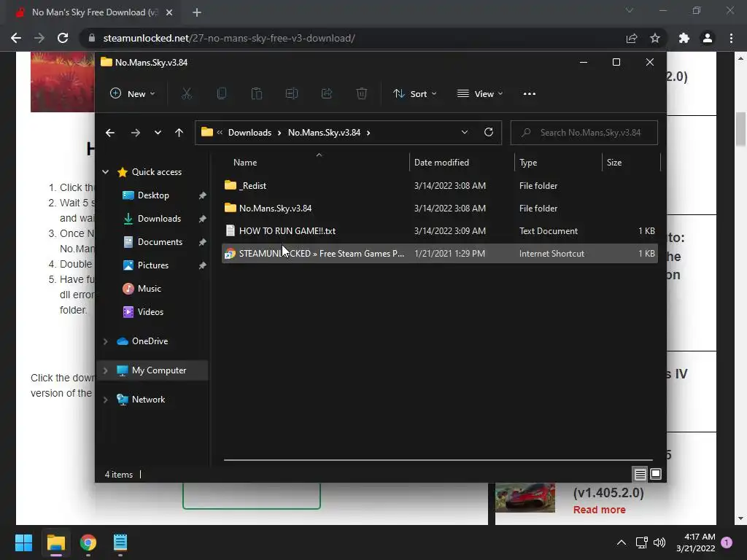Viewport: 747px width, 560px height.
Task: Click the Copy icon in Explorer toolbar
Action: [222, 94]
